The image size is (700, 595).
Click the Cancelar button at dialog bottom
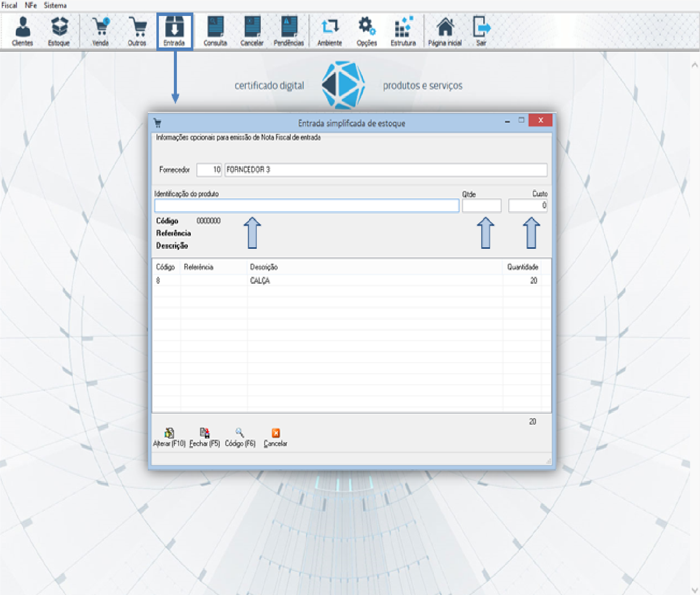pyautogui.click(x=275, y=438)
